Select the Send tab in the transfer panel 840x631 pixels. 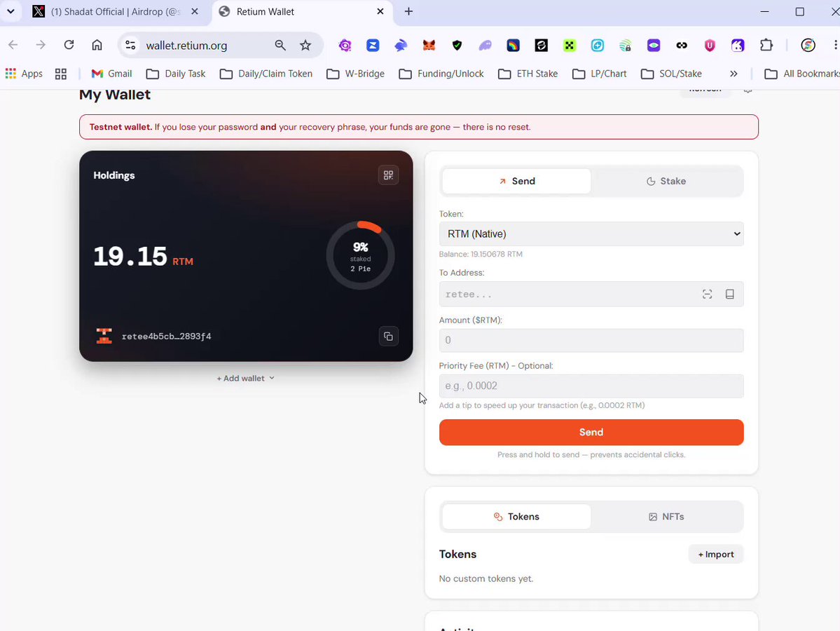click(516, 181)
